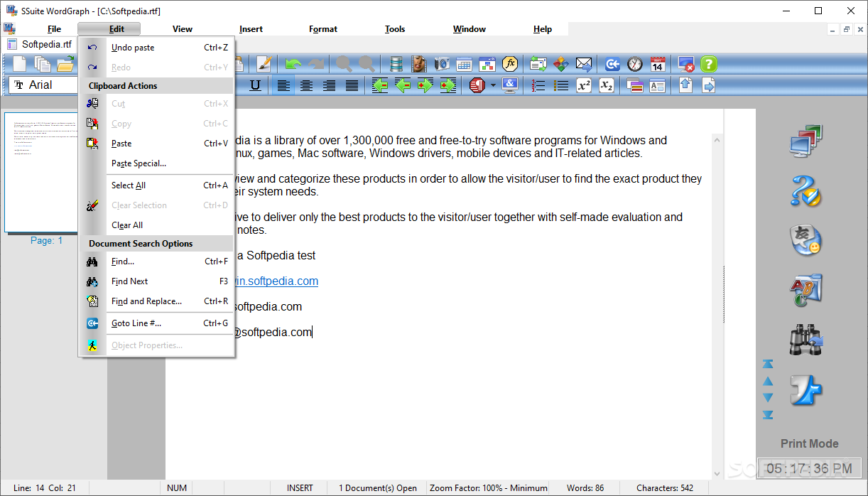Click the Print Mode label
The image size is (868, 496).
coord(809,443)
